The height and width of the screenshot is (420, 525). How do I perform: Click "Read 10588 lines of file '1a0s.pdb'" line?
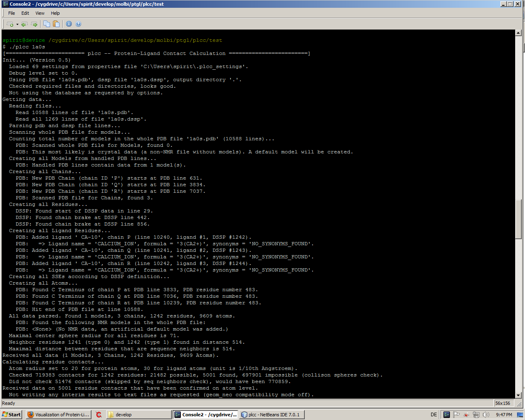(75, 112)
